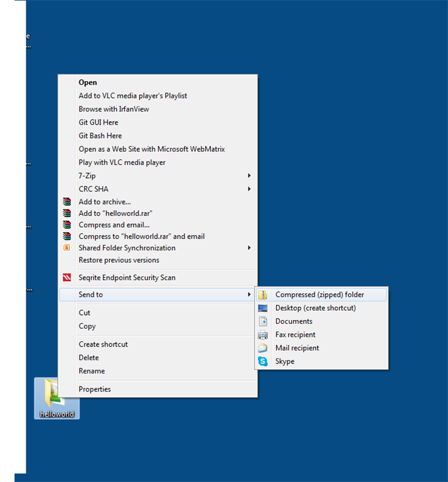Select Git Bash Here
This screenshot has height=482, width=448.
[158, 136]
